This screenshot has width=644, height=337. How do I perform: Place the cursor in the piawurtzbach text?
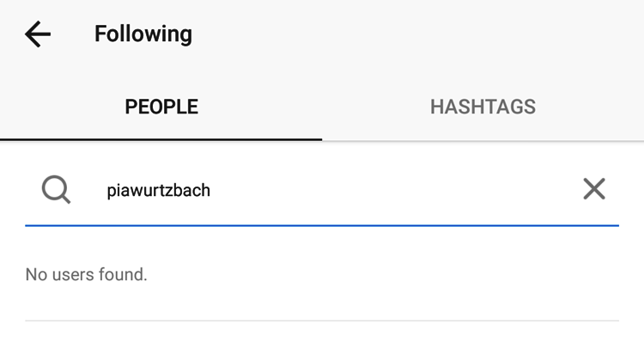click(x=159, y=191)
